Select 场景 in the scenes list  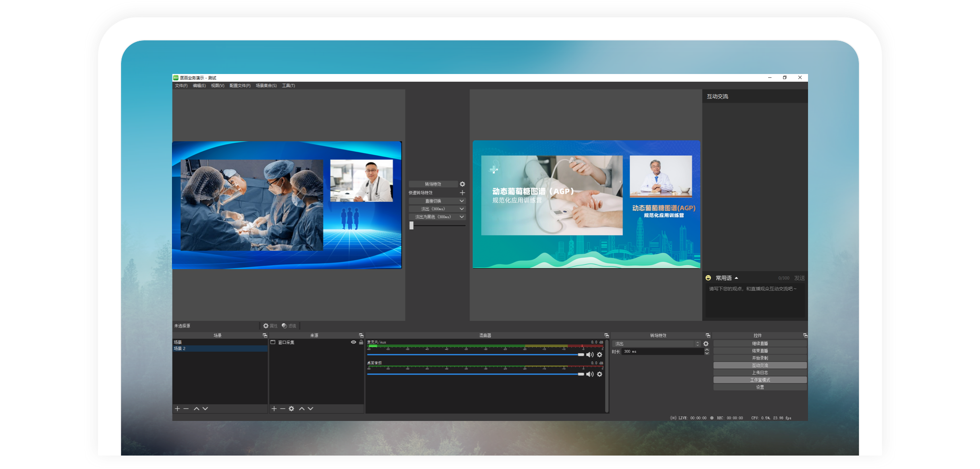220,342
